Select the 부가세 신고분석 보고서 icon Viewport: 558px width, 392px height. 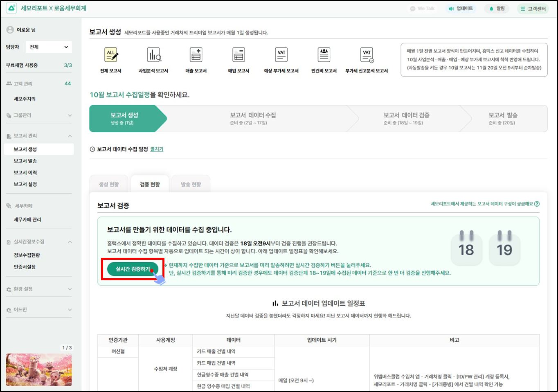pyautogui.click(x=367, y=55)
